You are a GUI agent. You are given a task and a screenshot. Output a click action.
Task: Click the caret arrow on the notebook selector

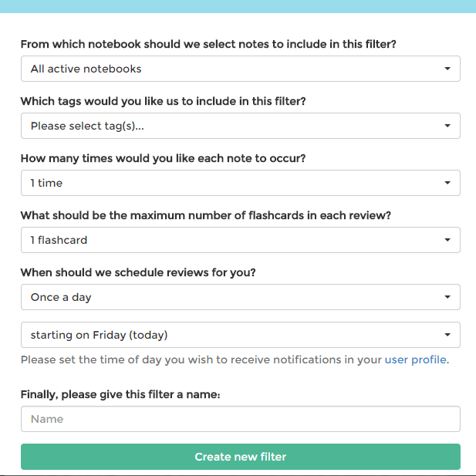click(x=447, y=69)
